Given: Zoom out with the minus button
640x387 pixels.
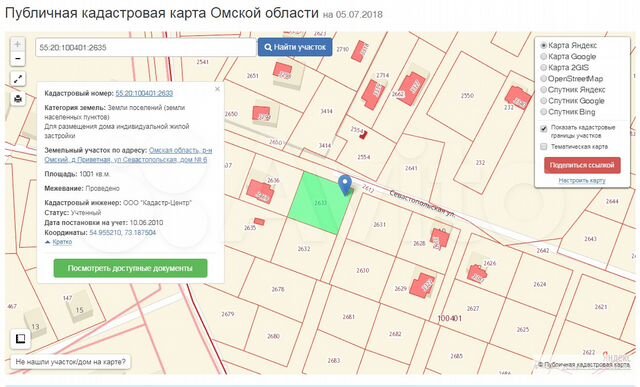Looking at the screenshot, I should click(17, 59).
